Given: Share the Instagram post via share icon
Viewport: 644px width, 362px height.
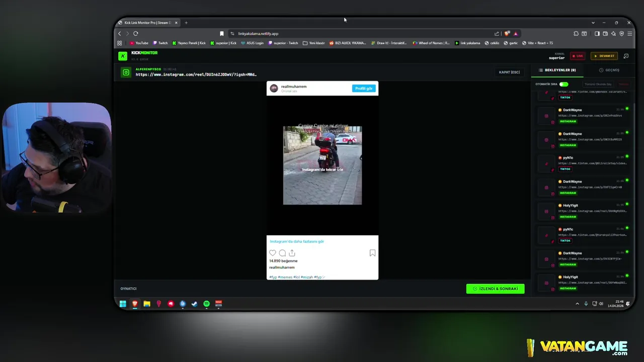Looking at the screenshot, I should [292, 253].
